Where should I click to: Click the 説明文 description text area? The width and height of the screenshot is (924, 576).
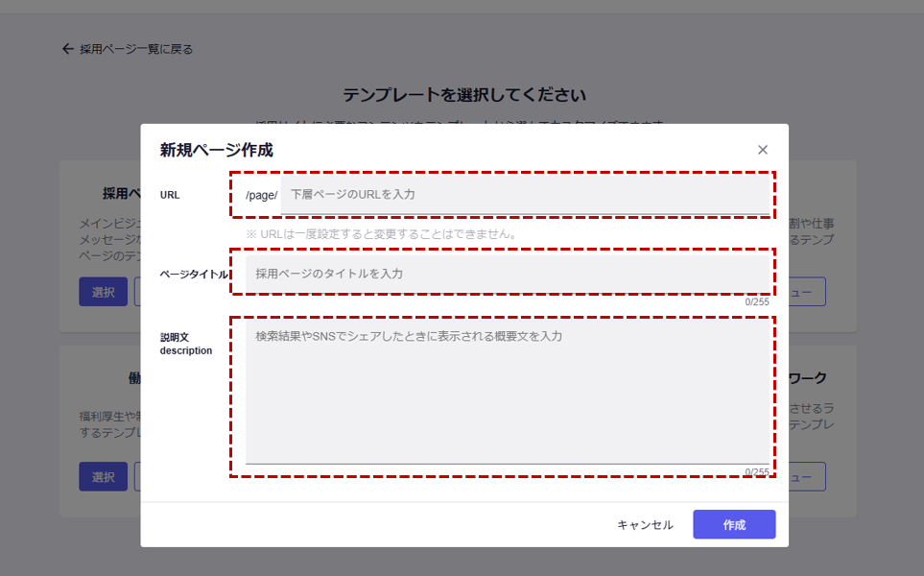tap(508, 392)
